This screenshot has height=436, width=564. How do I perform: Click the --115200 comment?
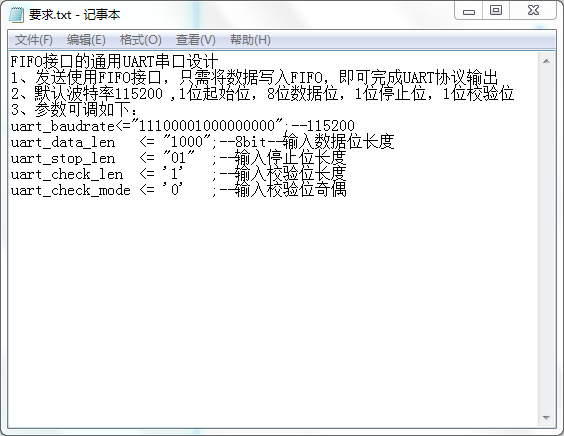tap(323, 126)
